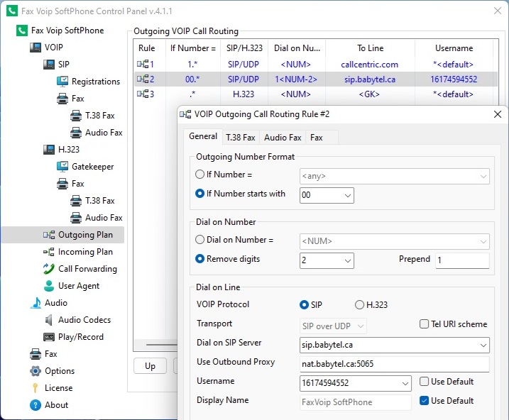Image resolution: width=509 pixels, height=420 pixels.
Task: Click the fax icon under the SIP node
Action: pyautogui.click(x=62, y=99)
